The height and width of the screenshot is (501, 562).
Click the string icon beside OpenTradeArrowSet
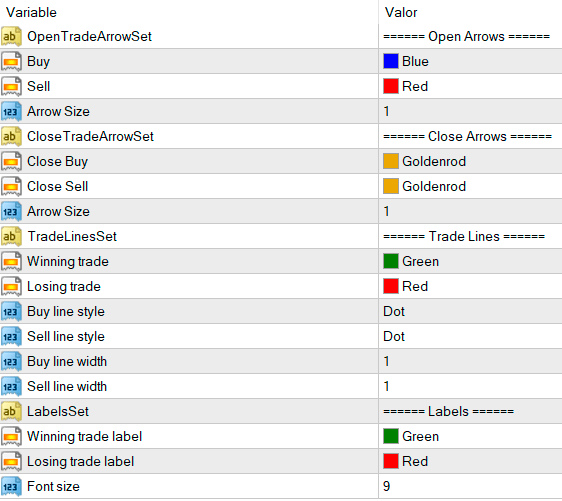click(11, 36)
